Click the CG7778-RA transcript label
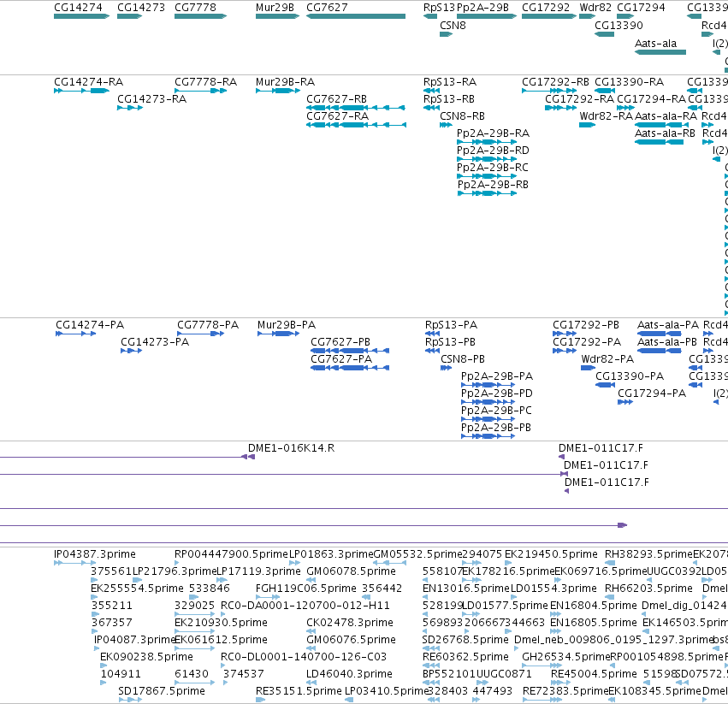The image size is (728, 704). coord(205,82)
